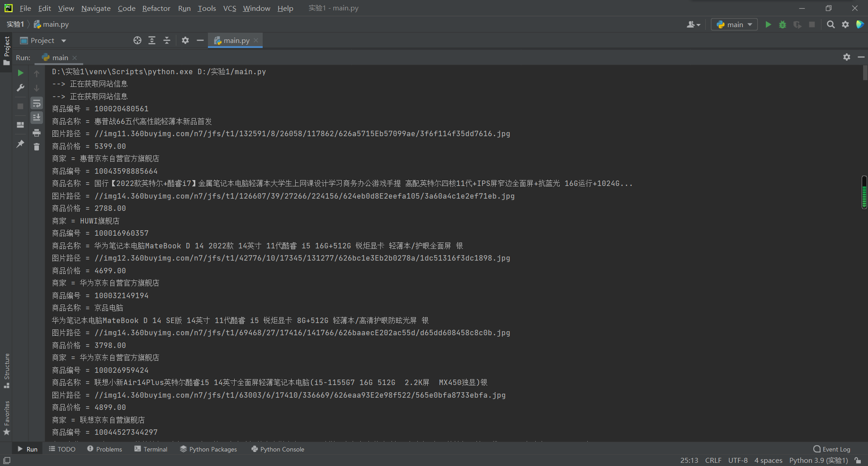Run the main configuration with green play
This screenshot has height=466, width=868.
(x=768, y=24)
